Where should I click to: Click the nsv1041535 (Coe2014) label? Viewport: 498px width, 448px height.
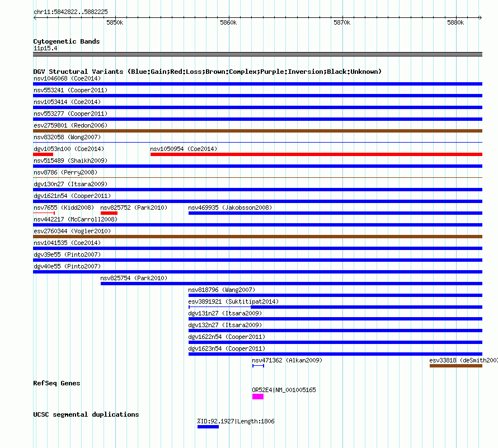67,243
